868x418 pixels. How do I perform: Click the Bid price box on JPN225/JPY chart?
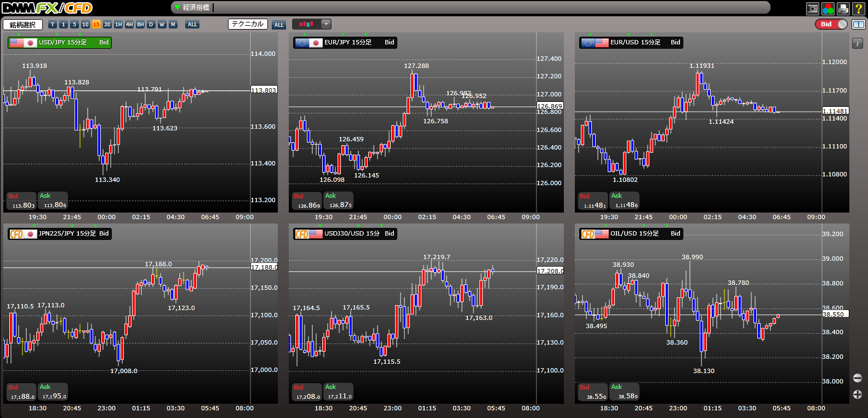21,392
